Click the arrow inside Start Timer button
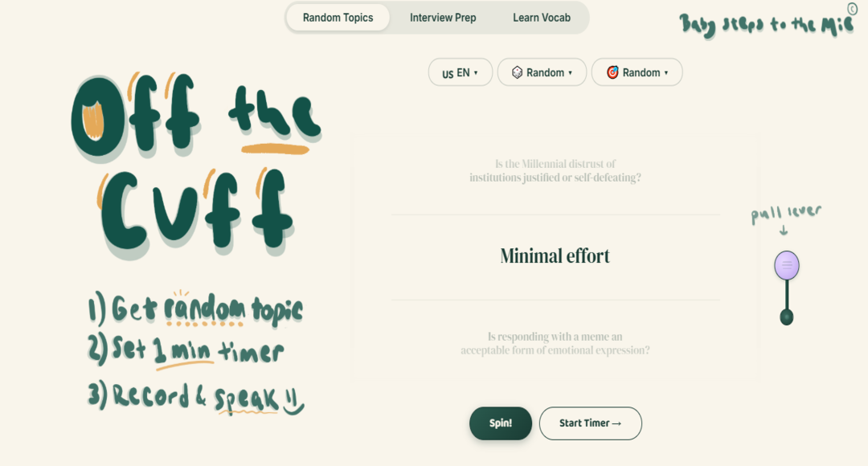 [x=616, y=423]
